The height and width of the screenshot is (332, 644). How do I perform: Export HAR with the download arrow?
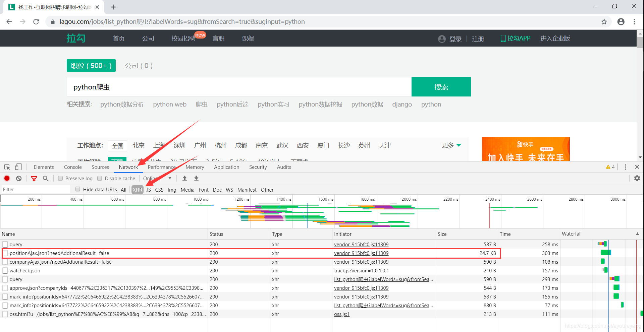[197, 178]
